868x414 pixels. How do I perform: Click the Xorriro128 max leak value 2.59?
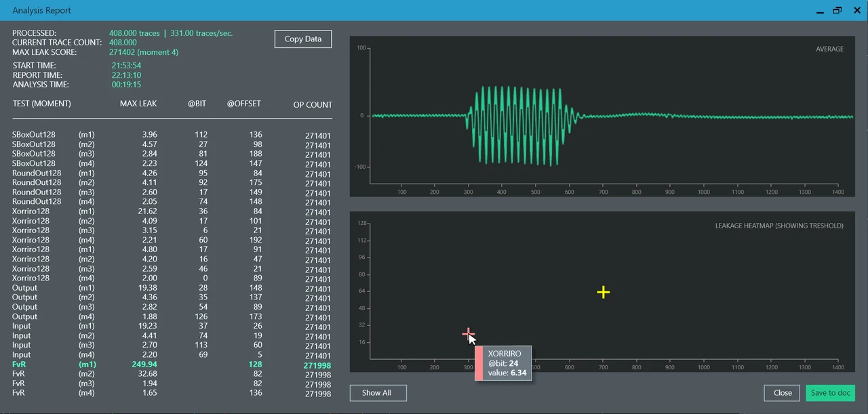(149, 269)
